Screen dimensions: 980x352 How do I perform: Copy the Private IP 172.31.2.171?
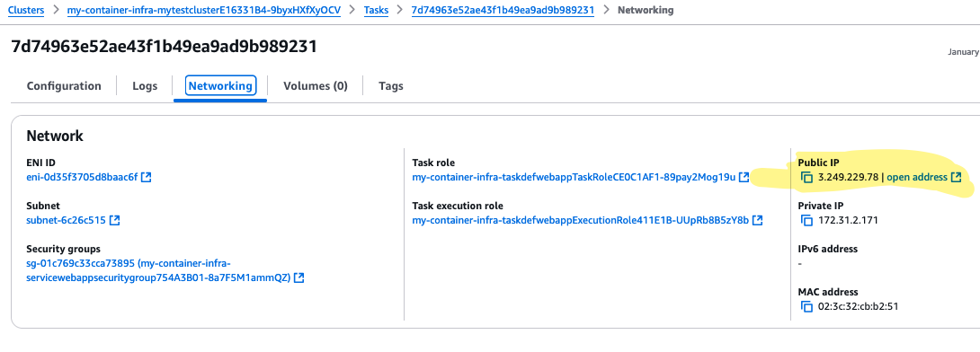click(806, 220)
